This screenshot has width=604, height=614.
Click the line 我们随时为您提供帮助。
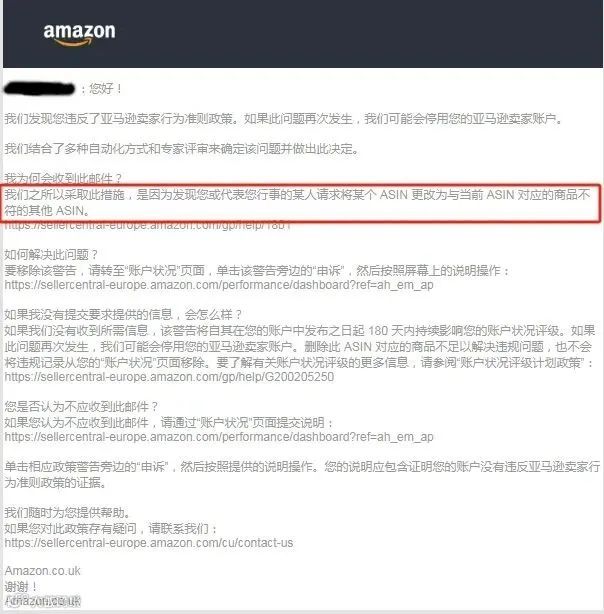pos(67,512)
